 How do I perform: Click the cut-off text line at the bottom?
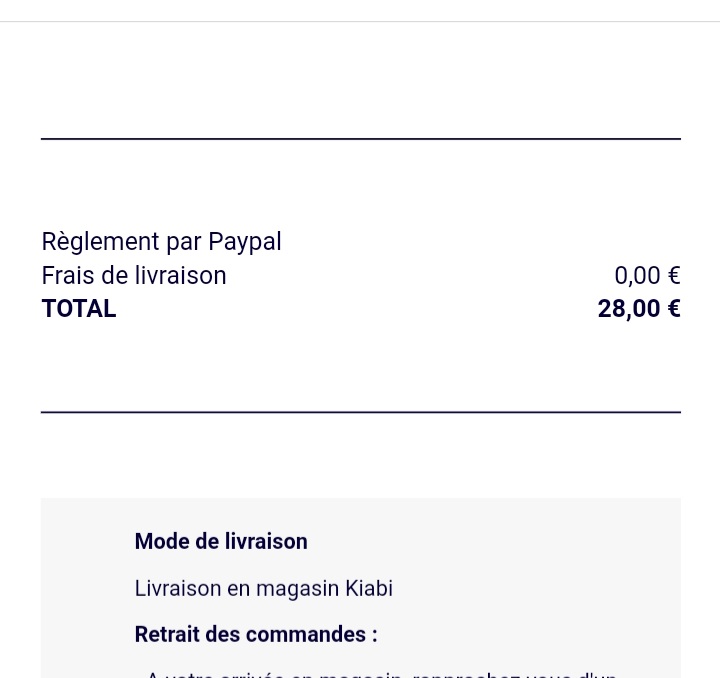(x=380, y=674)
